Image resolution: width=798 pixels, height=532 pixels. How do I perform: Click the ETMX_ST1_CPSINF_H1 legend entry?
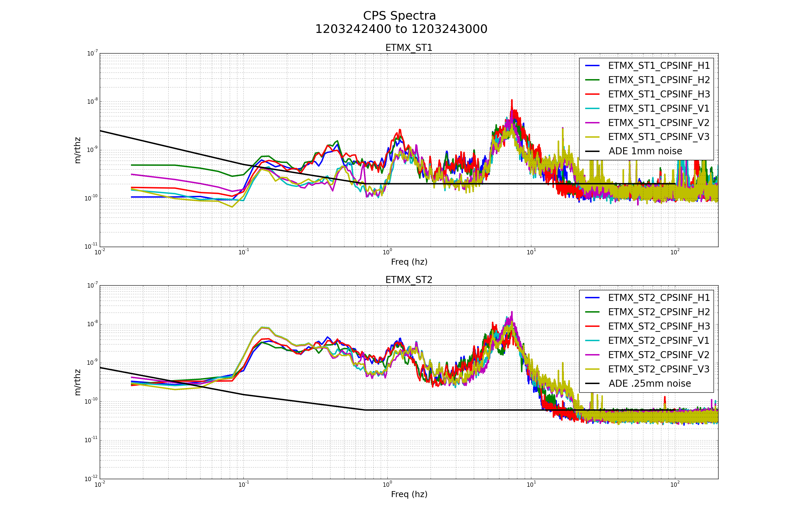[659, 66]
